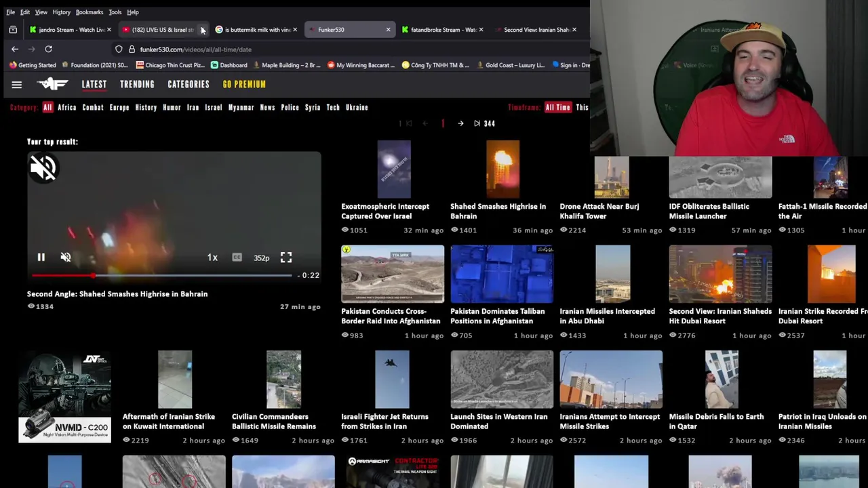Click the Funker530 winged logo

point(52,84)
